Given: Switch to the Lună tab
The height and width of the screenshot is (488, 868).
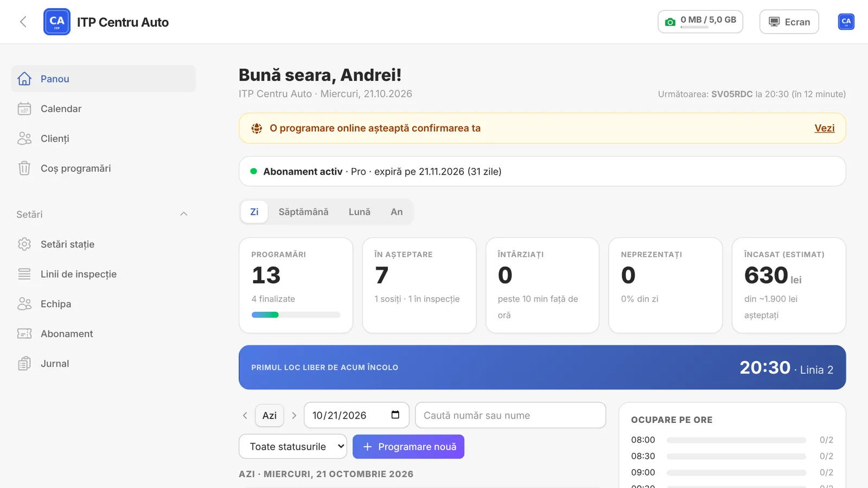Looking at the screenshot, I should (360, 212).
